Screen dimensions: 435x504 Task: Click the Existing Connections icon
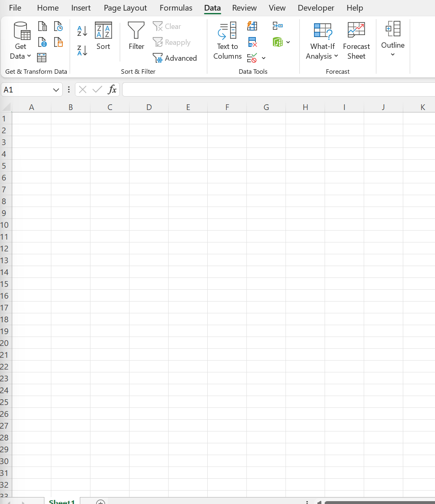(x=58, y=42)
